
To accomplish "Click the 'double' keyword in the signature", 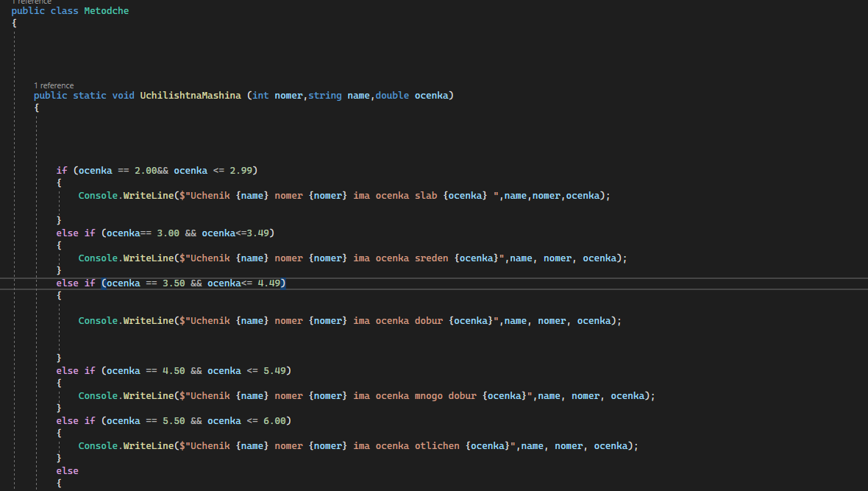I will tap(392, 95).
